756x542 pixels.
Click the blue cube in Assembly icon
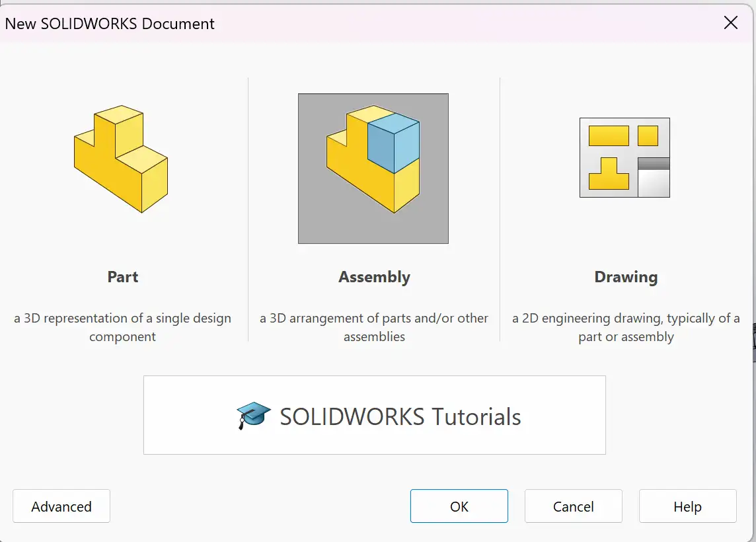click(x=394, y=143)
